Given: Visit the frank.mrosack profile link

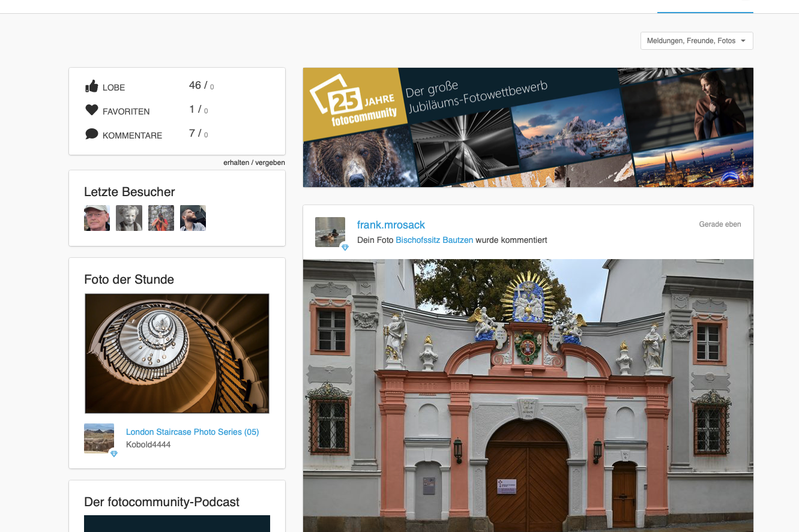Looking at the screenshot, I should 391,225.
